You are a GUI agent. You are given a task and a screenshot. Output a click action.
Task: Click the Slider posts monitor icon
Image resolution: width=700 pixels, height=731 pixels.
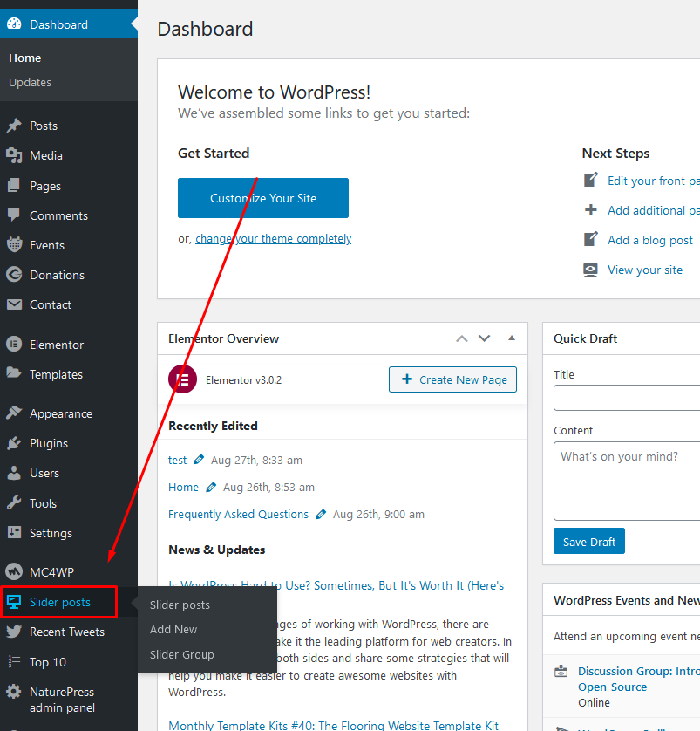click(x=14, y=602)
